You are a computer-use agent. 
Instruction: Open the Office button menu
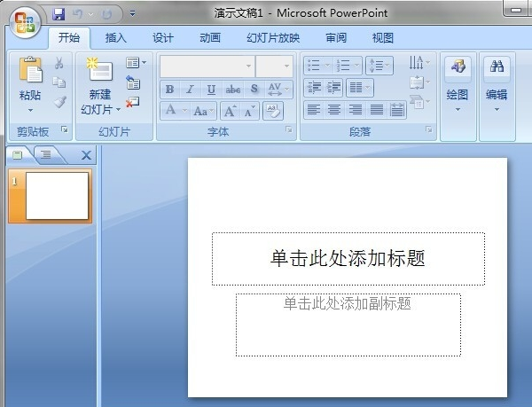25,22
